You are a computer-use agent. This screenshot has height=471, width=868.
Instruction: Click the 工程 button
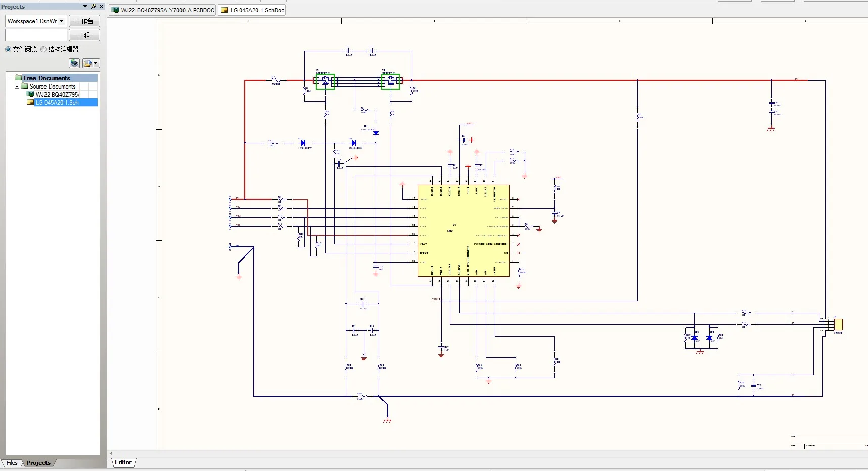point(84,35)
